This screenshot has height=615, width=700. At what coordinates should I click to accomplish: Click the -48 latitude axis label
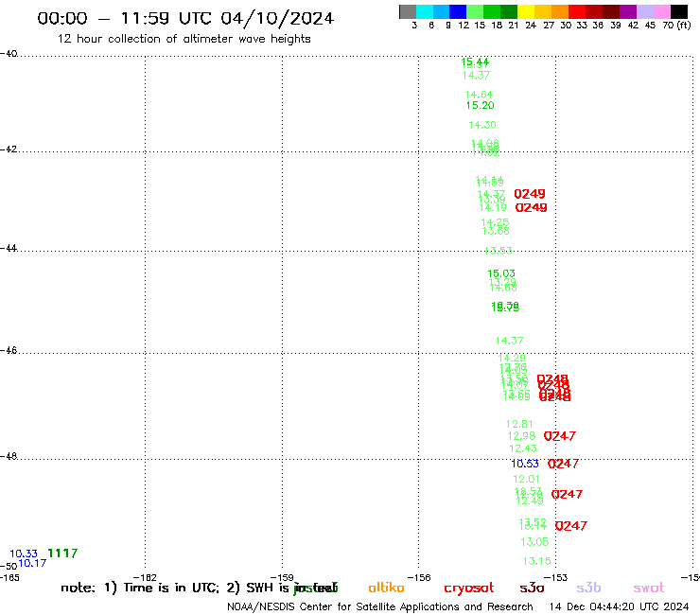[9, 456]
